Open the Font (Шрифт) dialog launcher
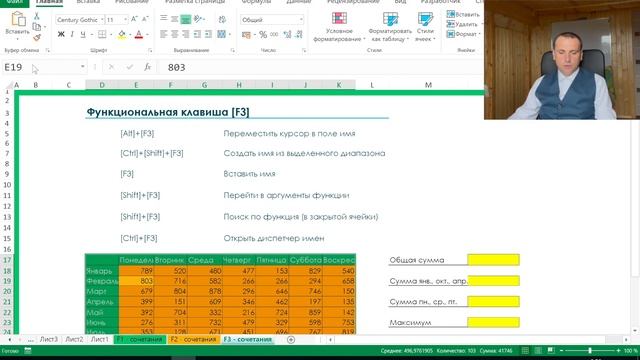640x360 pixels. pyautogui.click(x=150, y=50)
